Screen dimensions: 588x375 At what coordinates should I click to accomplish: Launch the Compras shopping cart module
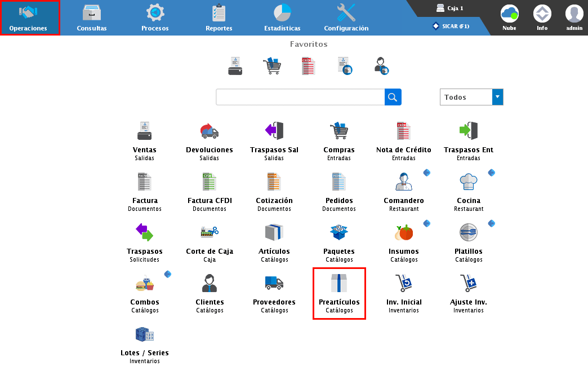pyautogui.click(x=338, y=132)
